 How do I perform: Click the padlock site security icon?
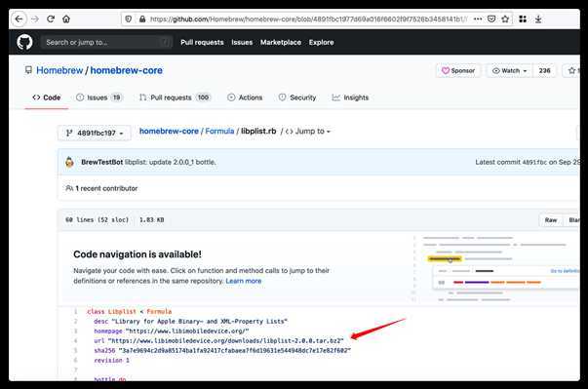(x=142, y=19)
